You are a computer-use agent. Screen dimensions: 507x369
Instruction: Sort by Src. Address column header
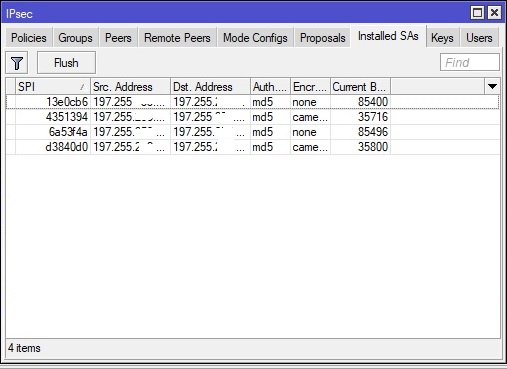(x=130, y=87)
